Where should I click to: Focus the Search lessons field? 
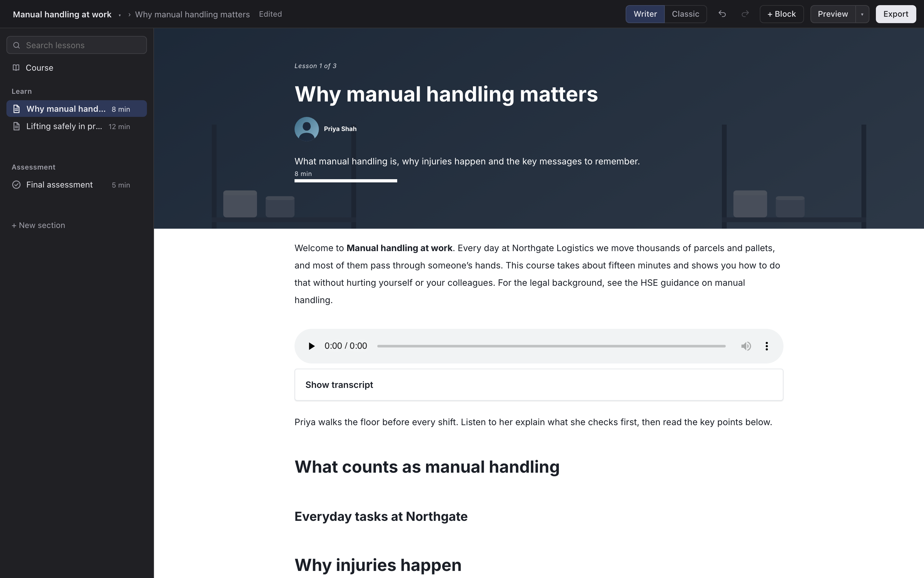pos(76,45)
